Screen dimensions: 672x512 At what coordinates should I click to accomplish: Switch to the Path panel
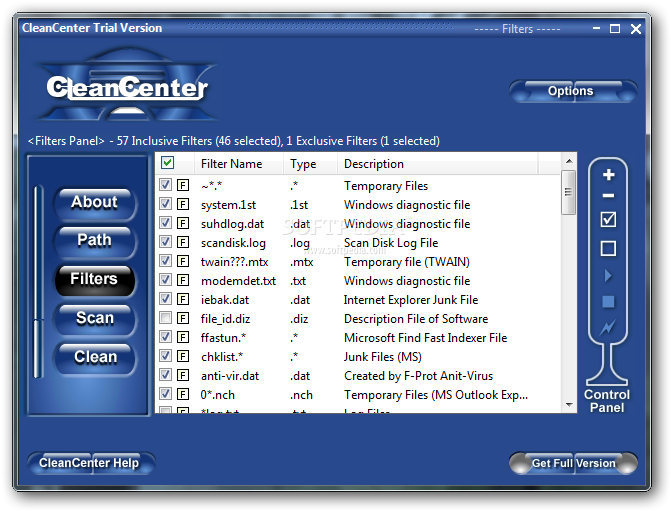coord(95,241)
